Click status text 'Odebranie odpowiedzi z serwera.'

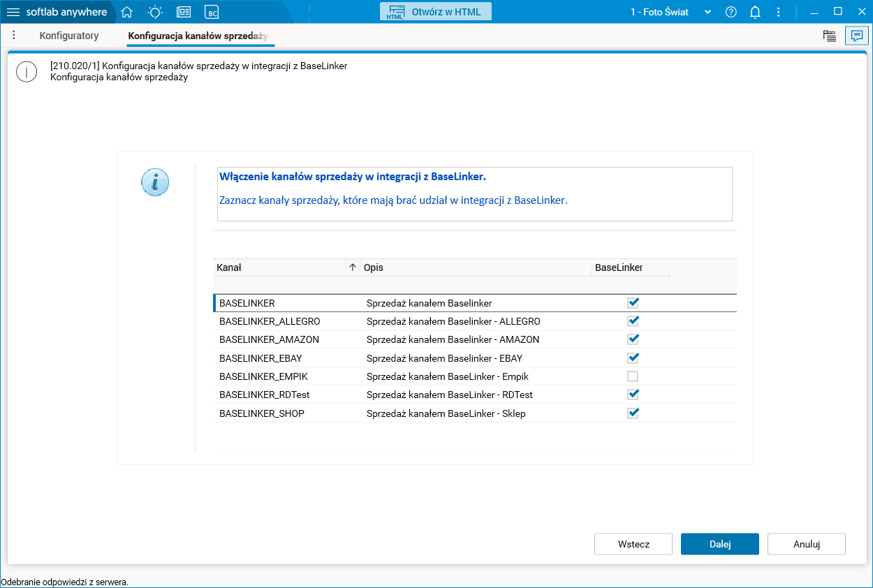point(65,582)
